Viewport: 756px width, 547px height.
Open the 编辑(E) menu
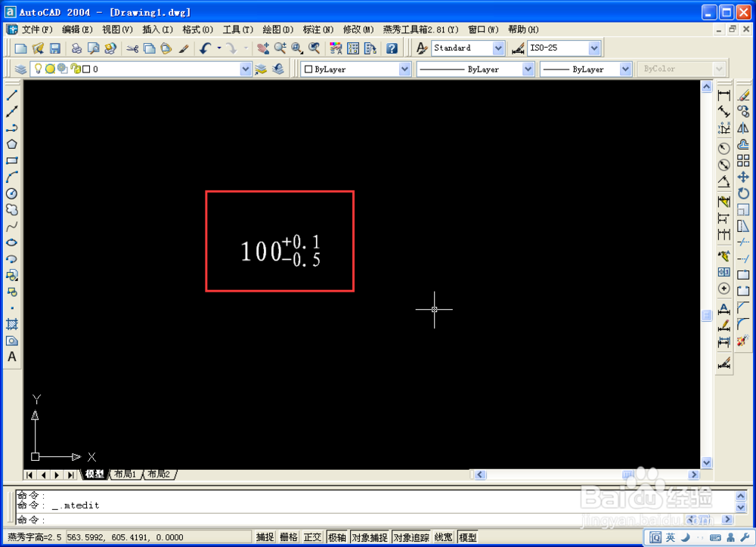[77, 29]
